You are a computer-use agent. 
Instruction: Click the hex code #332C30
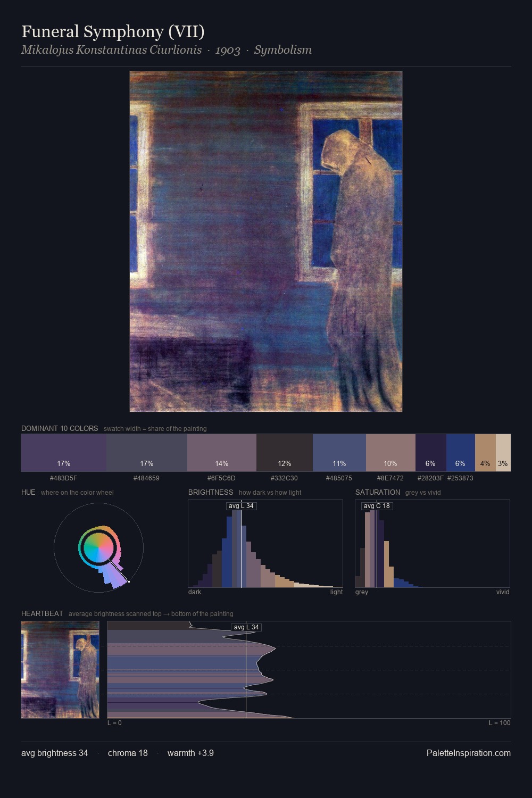coord(284,478)
